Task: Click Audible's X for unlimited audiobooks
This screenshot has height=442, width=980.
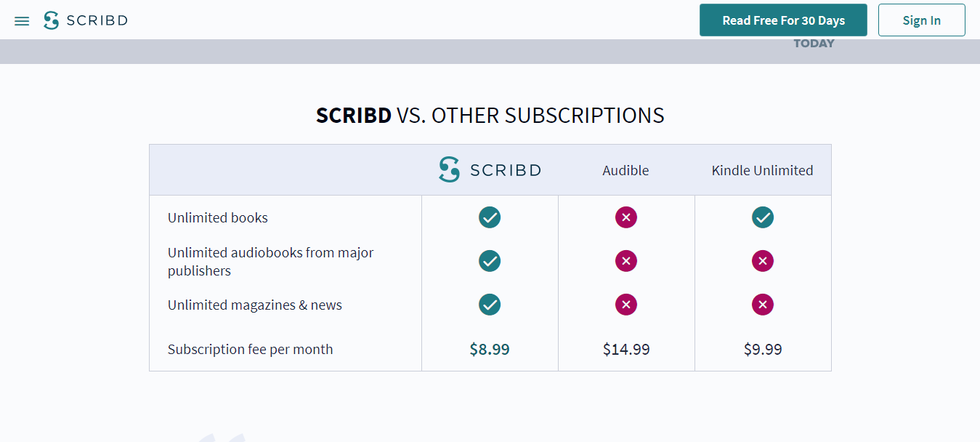Action: (626, 261)
